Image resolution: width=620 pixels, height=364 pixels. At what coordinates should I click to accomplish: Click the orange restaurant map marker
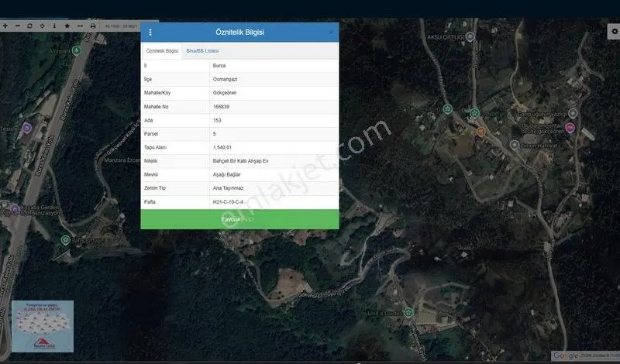click(x=480, y=132)
